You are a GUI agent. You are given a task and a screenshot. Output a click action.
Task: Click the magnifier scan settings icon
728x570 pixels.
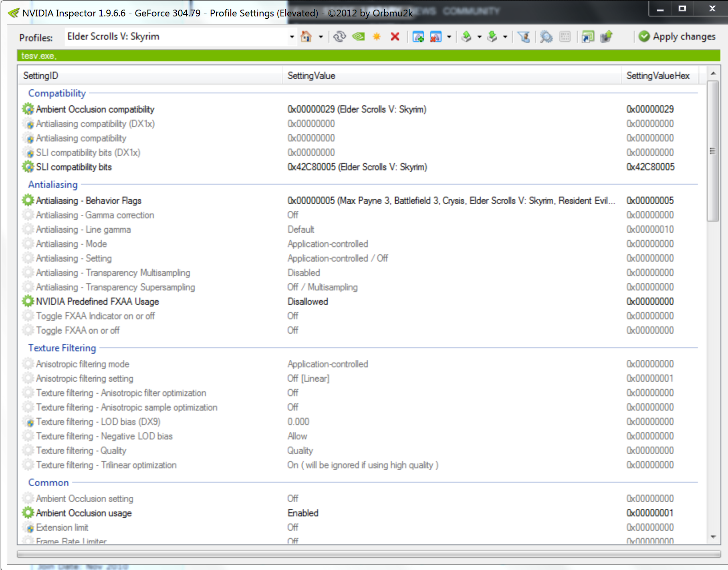pyautogui.click(x=546, y=37)
